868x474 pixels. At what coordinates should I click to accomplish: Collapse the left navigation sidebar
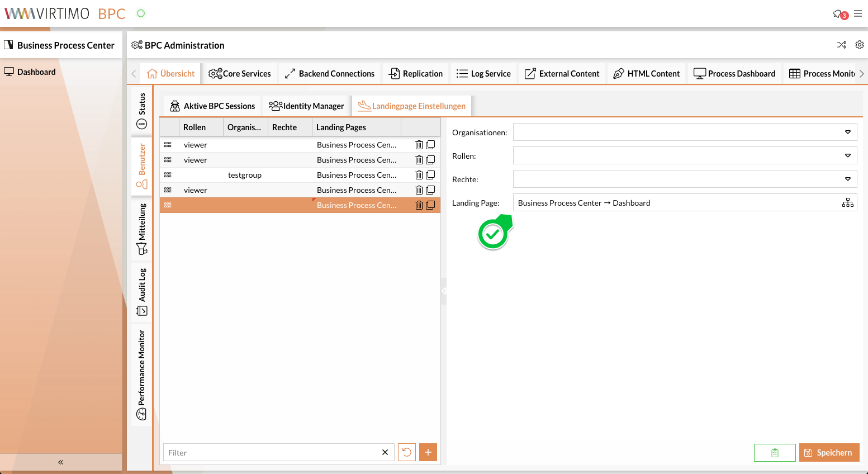(61, 462)
